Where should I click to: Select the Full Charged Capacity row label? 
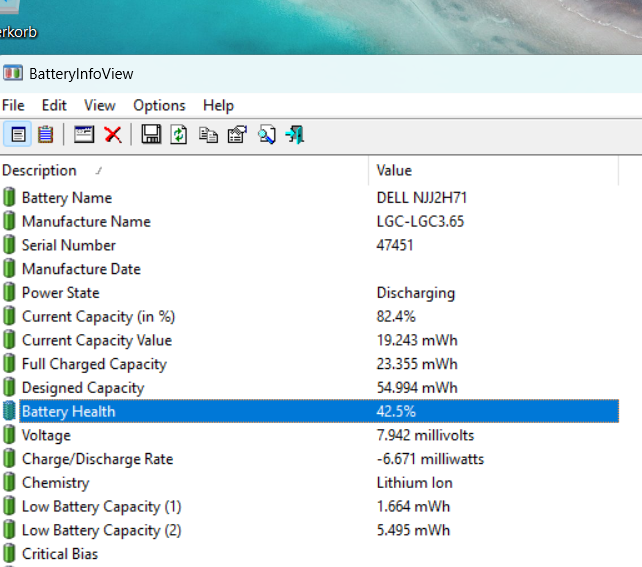95,364
